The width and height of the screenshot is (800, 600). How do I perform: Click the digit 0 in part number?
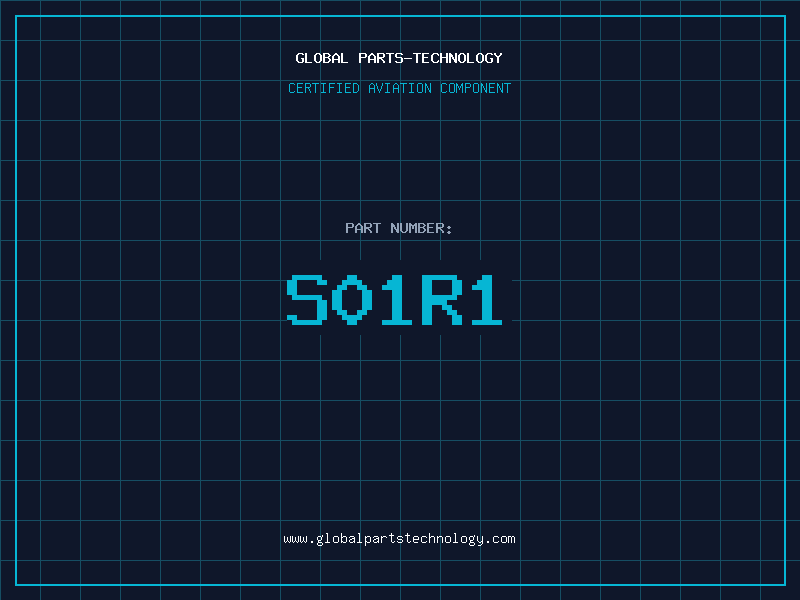point(352,301)
